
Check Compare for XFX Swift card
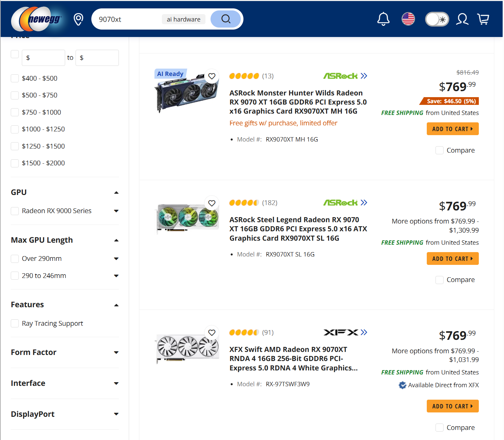click(x=440, y=428)
